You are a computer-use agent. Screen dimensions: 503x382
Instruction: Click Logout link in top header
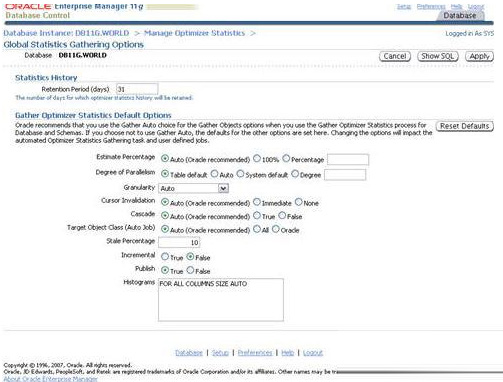(476, 6)
